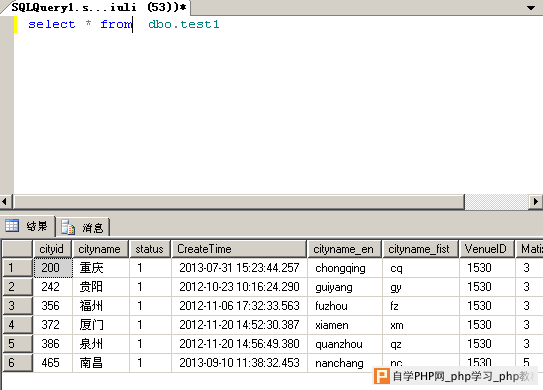The width and height of the screenshot is (543, 390).
Task: Click the cityname_en cell fuzhou
Action: click(x=345, y=306)
